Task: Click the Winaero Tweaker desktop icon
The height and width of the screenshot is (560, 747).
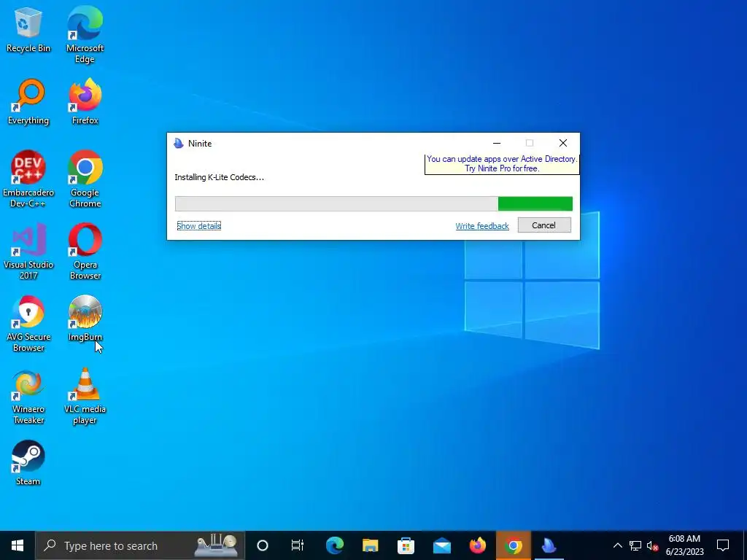Action: [x=28, y=396]
